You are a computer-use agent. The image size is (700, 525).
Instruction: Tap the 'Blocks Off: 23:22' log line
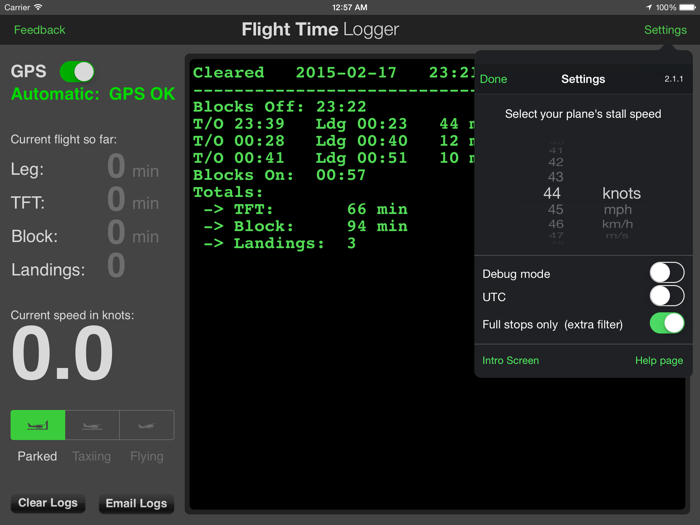[x=279, y=107]
